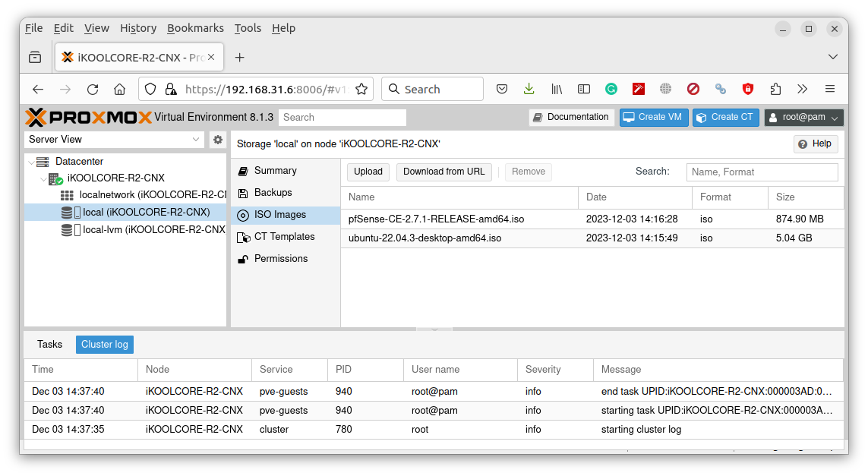The height and width of the screenshot is (476, 868).
Task: Open the Firefox hamburger menu
Action: click(830, 89)
